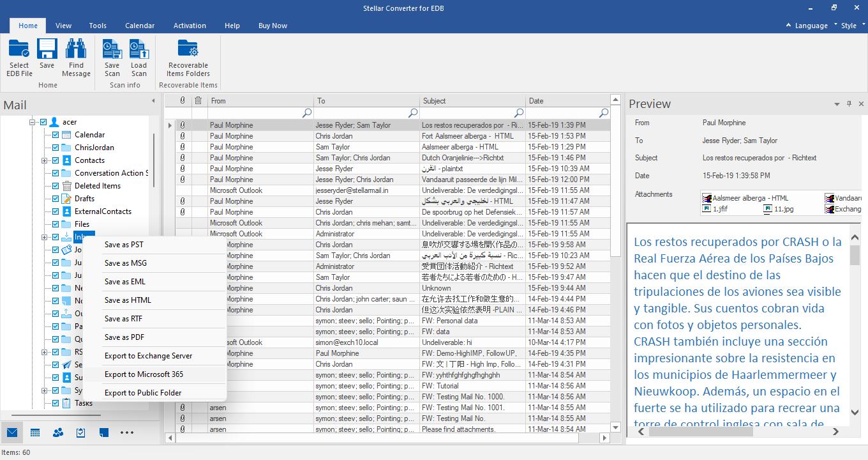Sort messages by the Subject column header
This screenshot has height=460, width=868.
(472, 100)
